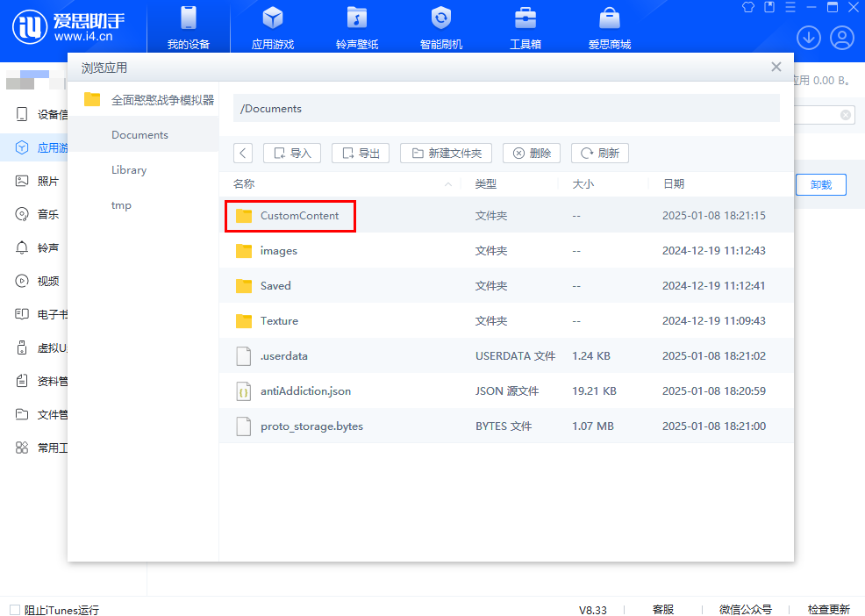This screenshot has width=865, height=616.
Task: Open the 铃声壁纸 ringtones and wallpapers section
Action: click(x=357, y=27)
